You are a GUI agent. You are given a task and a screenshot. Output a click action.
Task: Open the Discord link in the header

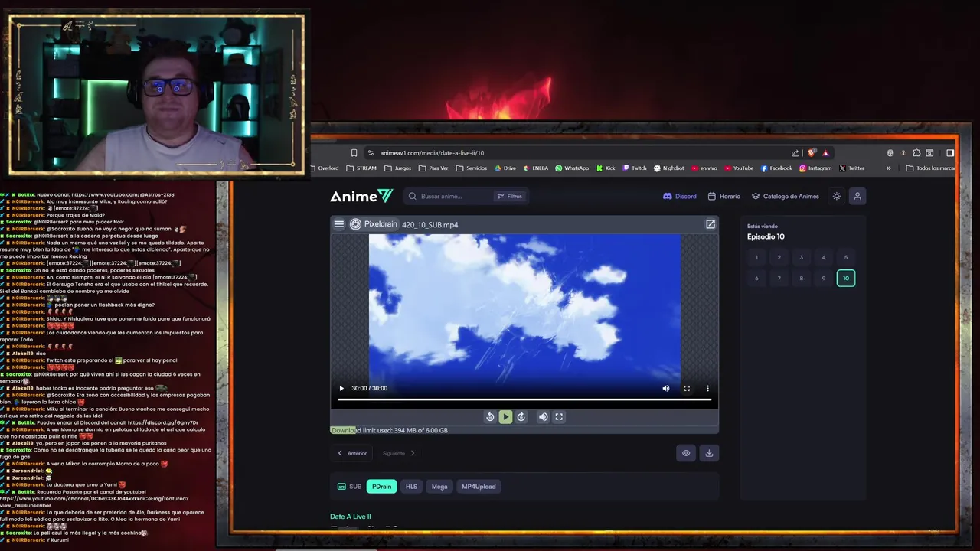[x=680, y=196]
